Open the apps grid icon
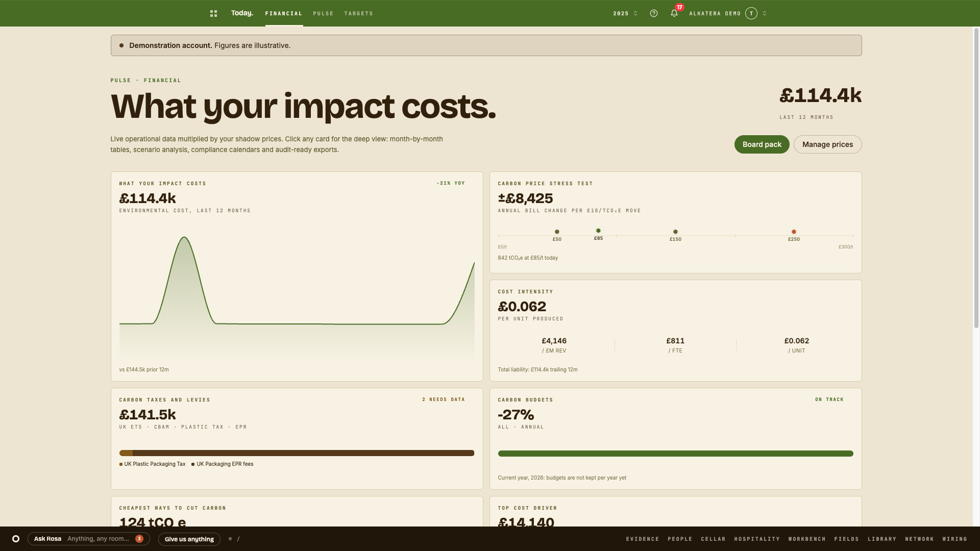Viewport: 980px width, 551px height. 213,14
